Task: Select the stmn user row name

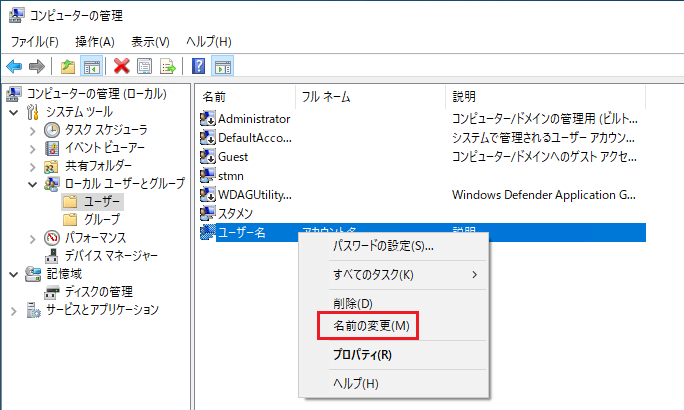Action: click(231, 176)
